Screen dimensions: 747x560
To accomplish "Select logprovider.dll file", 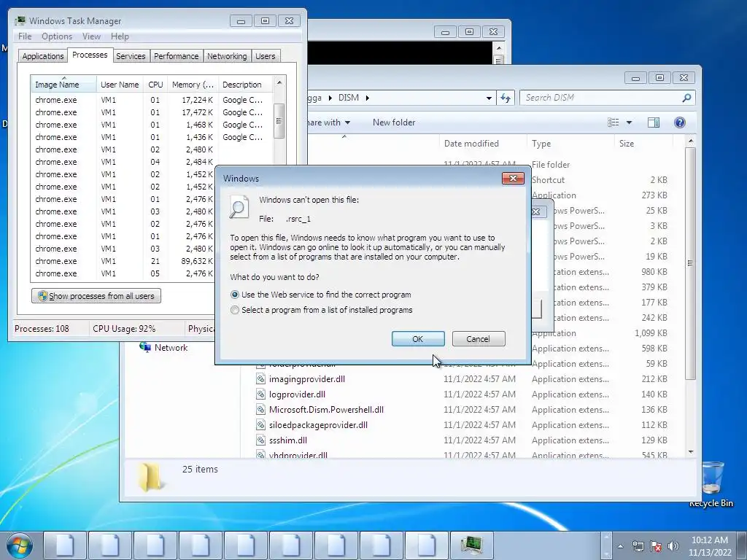I will 297,394.
